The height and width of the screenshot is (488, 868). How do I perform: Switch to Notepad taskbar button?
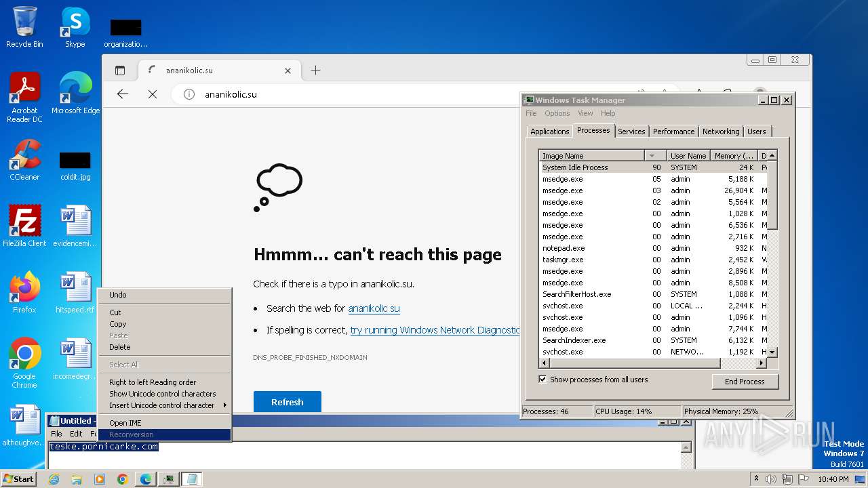(192, 479)
